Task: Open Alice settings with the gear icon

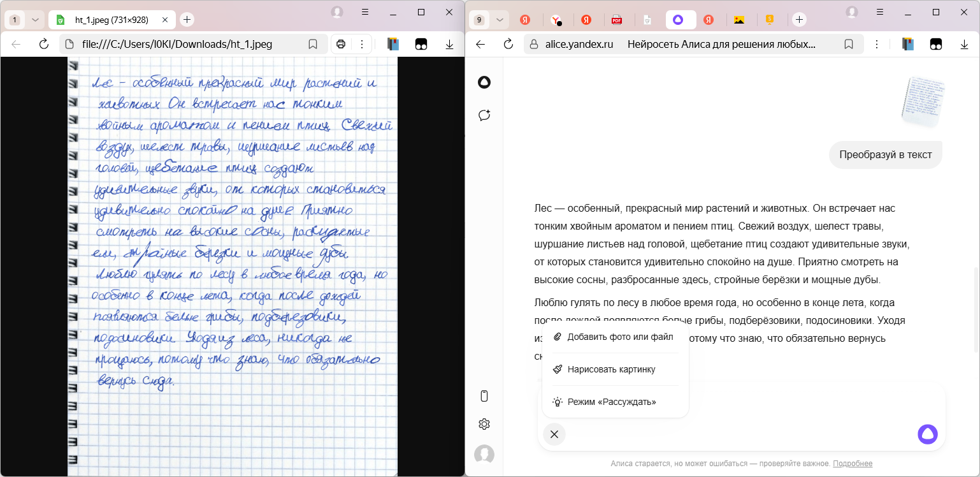Action: pyautogui.click(x=484, y=423)
